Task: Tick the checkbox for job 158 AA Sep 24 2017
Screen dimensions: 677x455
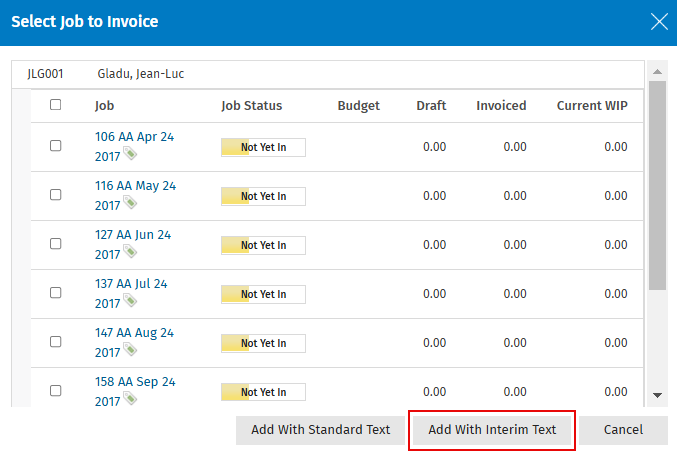Action: 55,391
